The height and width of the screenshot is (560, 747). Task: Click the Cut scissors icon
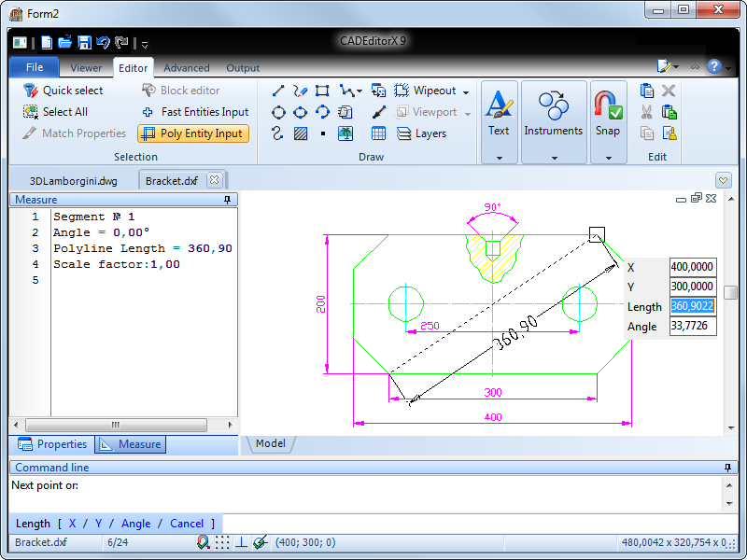coord(646,112)
